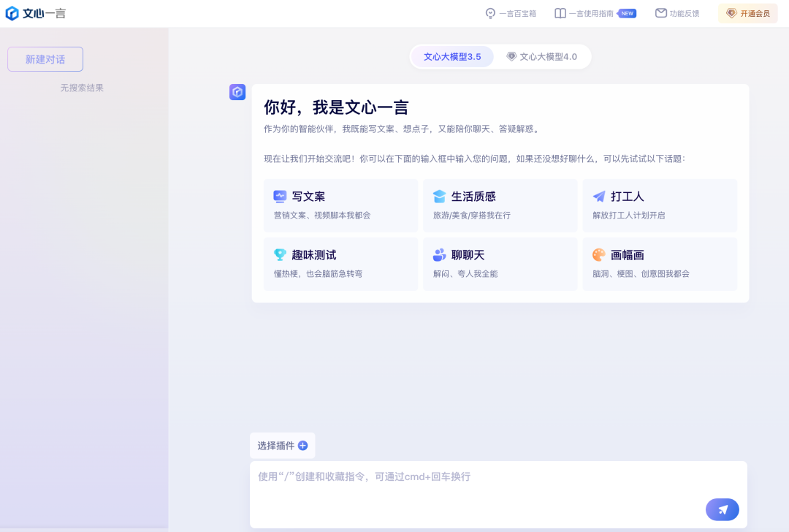The width and height of the screenshot is (789, 532).
Task: Click 旅游/美食/穿搭我在行 description
Action: coord(471,216)
